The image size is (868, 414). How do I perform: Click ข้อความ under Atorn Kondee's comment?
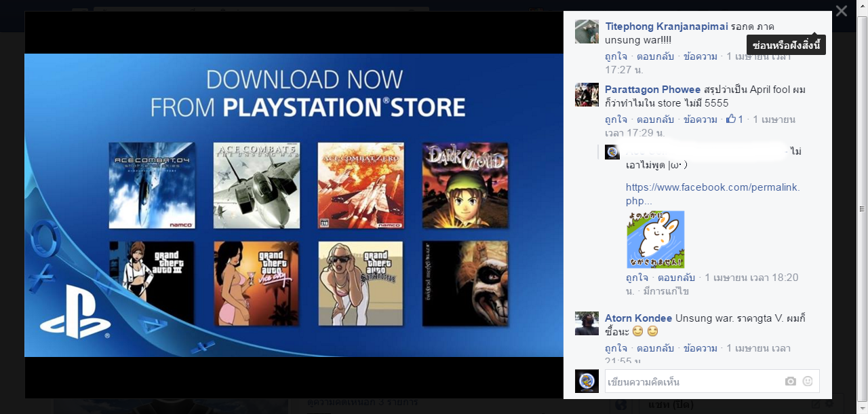pos(701,348)
